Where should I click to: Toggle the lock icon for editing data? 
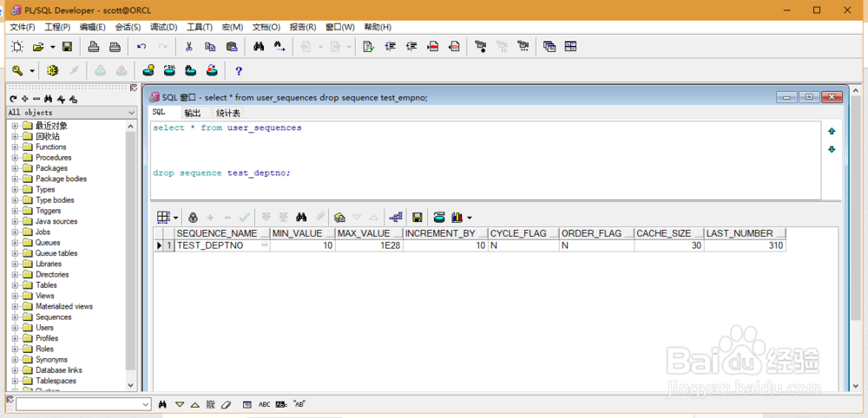point(193,217)
